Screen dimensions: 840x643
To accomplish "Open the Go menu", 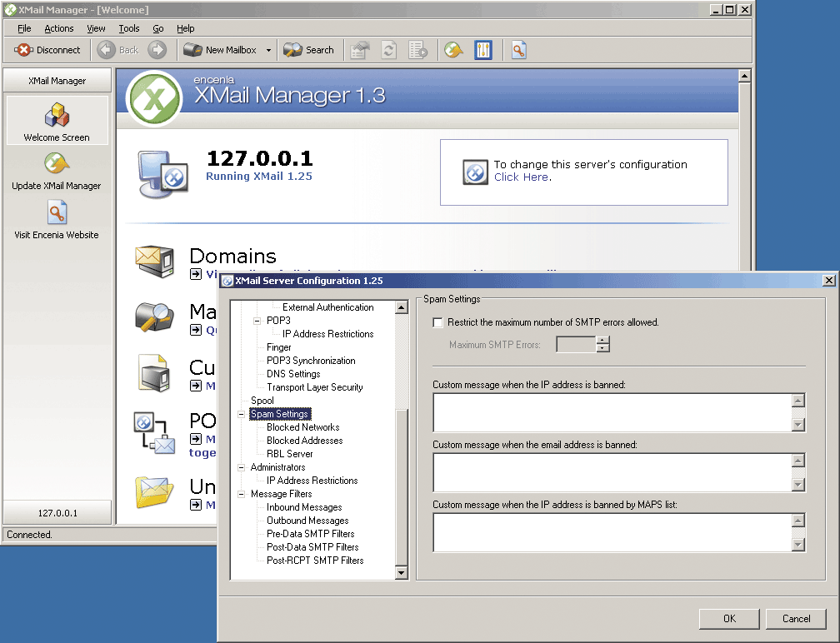I will [158, 28].
